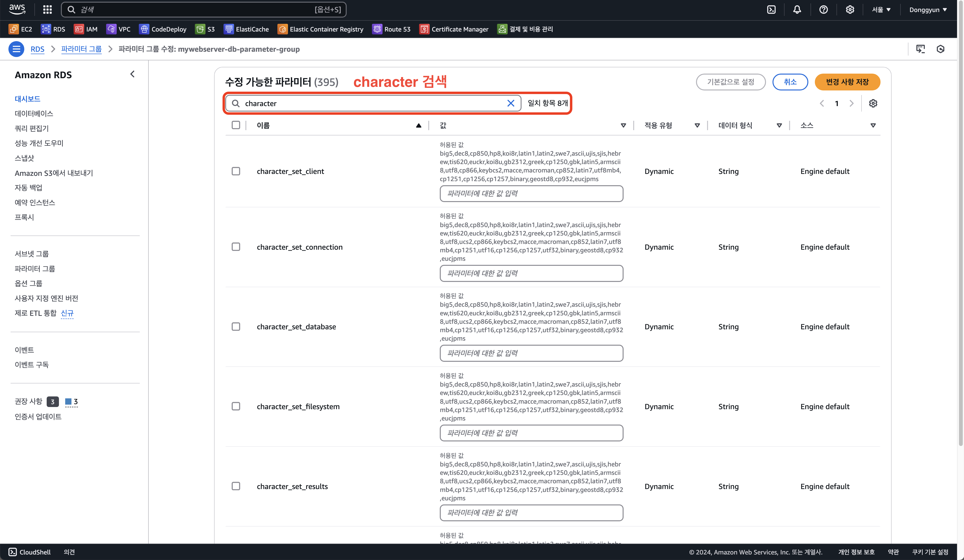Click 기본값으로 설정 button
Screen dimensions: 964x560
731,82
